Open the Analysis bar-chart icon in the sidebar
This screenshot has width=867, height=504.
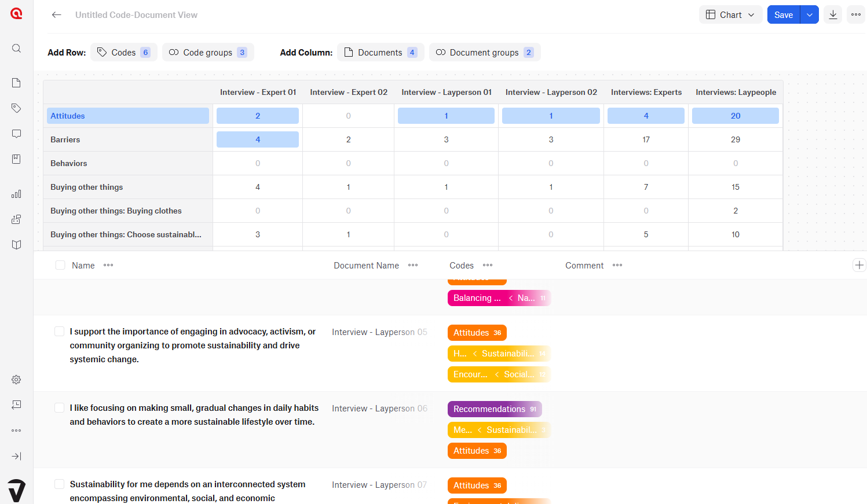16,194
